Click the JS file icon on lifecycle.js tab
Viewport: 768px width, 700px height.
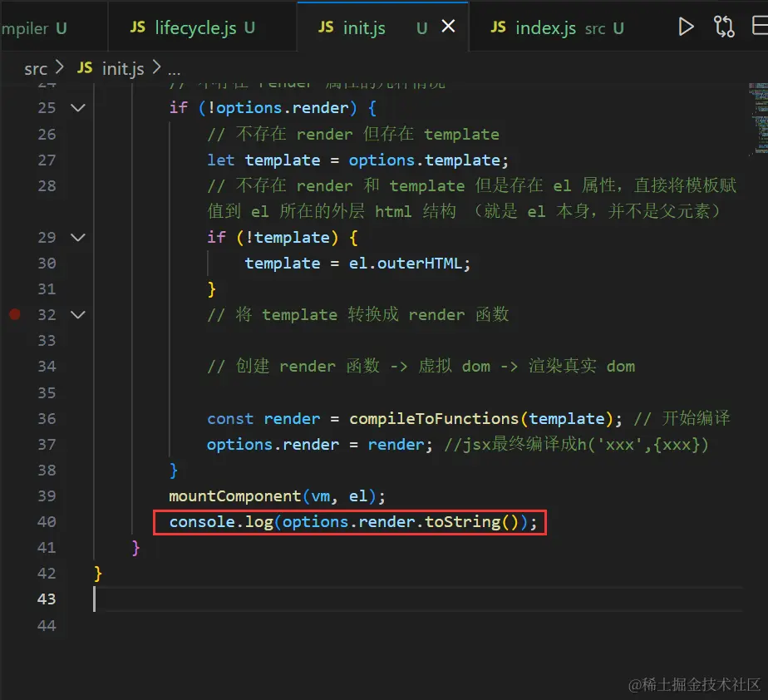pyautogui.click(x=138, y=27)
